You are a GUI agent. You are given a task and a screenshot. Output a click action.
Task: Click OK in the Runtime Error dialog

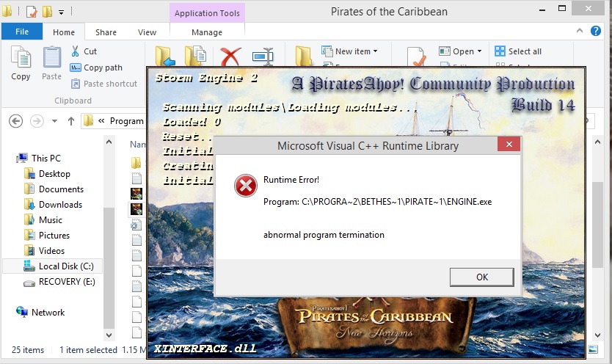[481, 277]
